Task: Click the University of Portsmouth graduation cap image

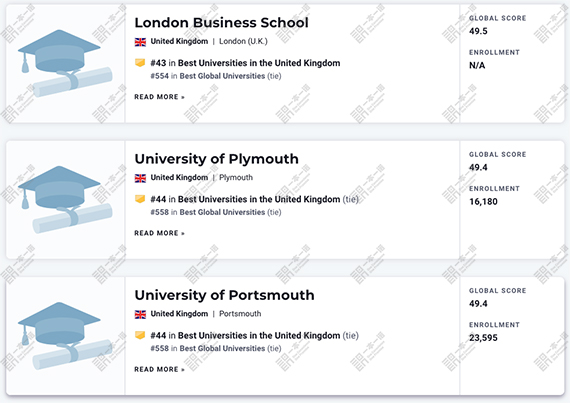Action: [x=65, y=336]
